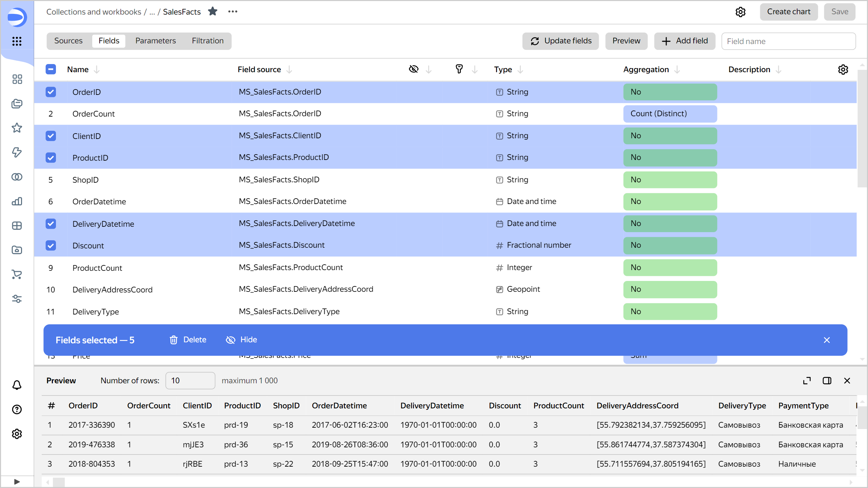Open the Charts section in the left sidebar
This screenshot has width=868, height=488.
pyautogui.click(x=17, y=201)
